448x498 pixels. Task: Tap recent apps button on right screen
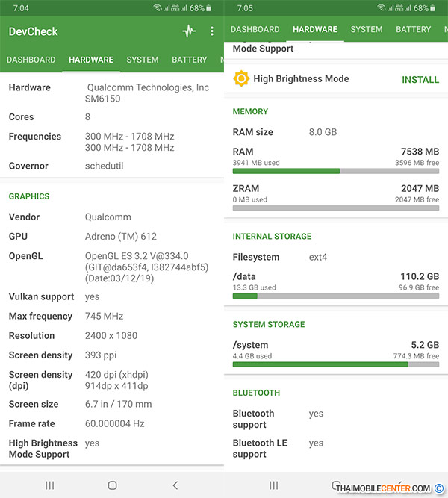click(273, 485)
